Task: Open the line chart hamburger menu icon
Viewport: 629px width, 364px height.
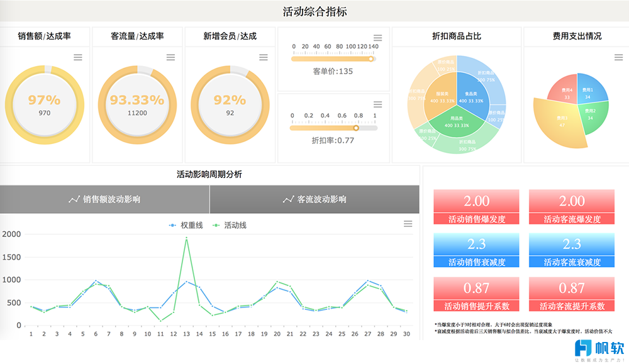Action: click(x=408, y=224)
